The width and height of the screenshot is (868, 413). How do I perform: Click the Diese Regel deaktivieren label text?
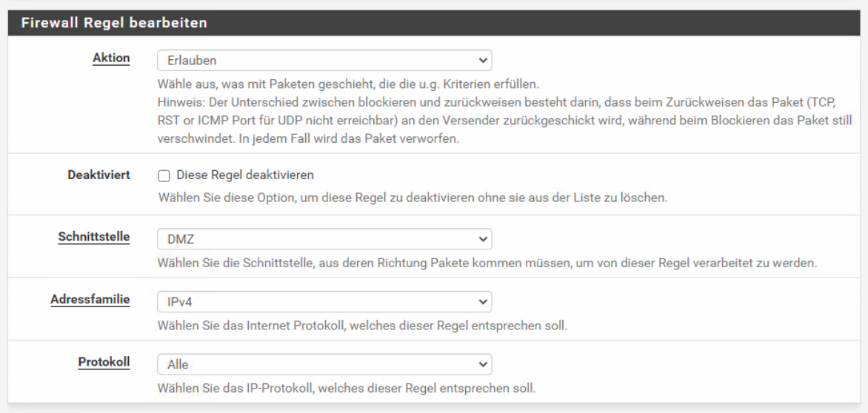(245, 175)
